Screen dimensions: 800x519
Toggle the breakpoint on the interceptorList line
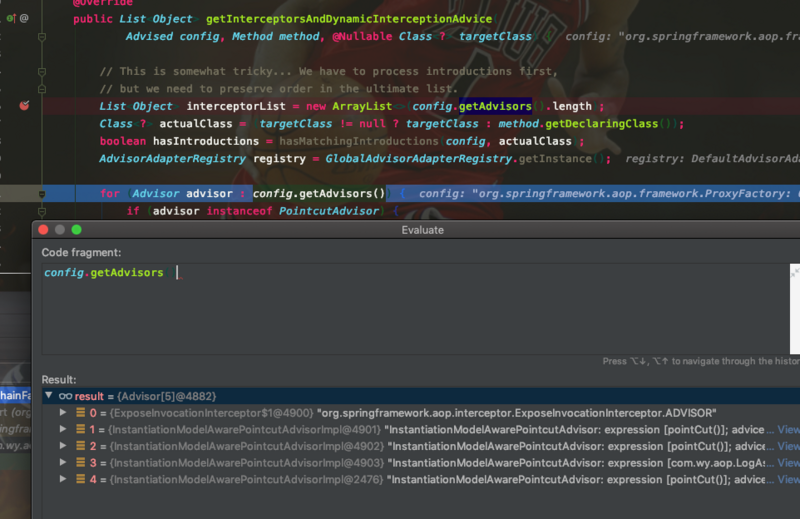tap(24, 106)
